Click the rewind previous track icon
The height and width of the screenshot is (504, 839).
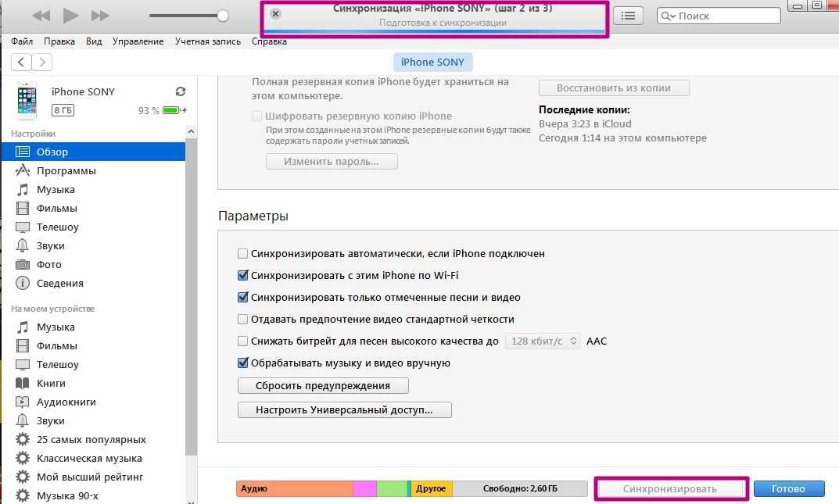[x=41, y=16]
